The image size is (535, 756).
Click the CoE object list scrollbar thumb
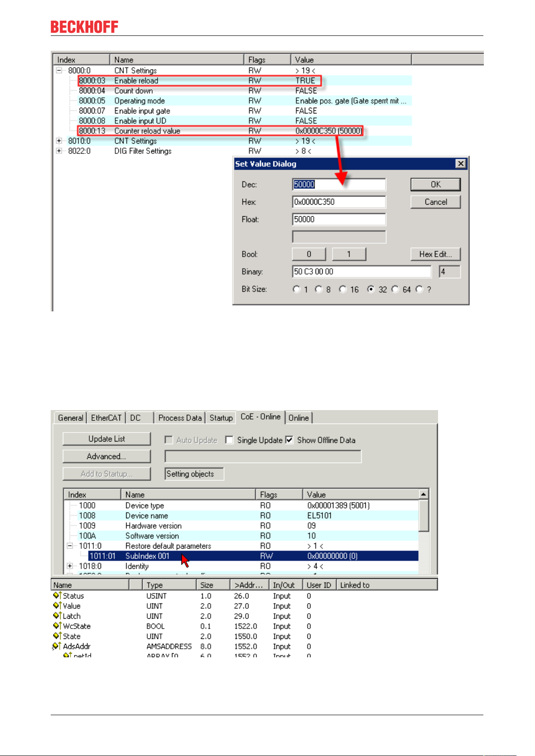[424, 515]
